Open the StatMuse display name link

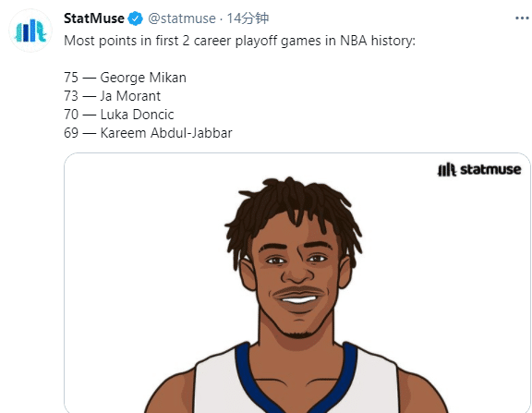click(94, 18)
